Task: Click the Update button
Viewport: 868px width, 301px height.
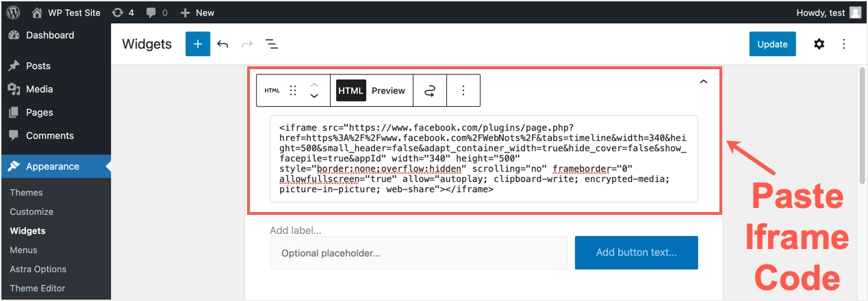Action: 772,44
